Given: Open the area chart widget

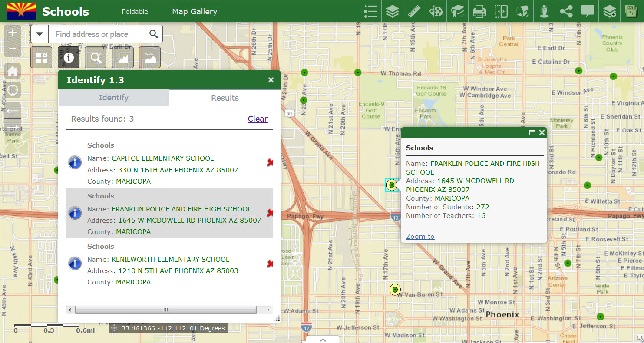Looking at the screenshot, I should point(123,57).
